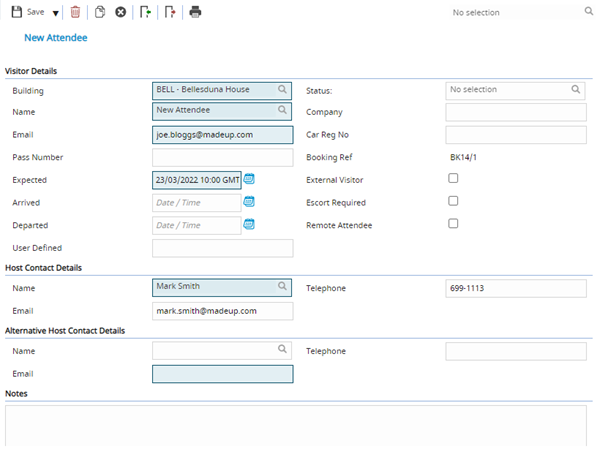Check the Remote Attendee box
The width and height of the screenshot is (600, 449).
click(453, 224)
